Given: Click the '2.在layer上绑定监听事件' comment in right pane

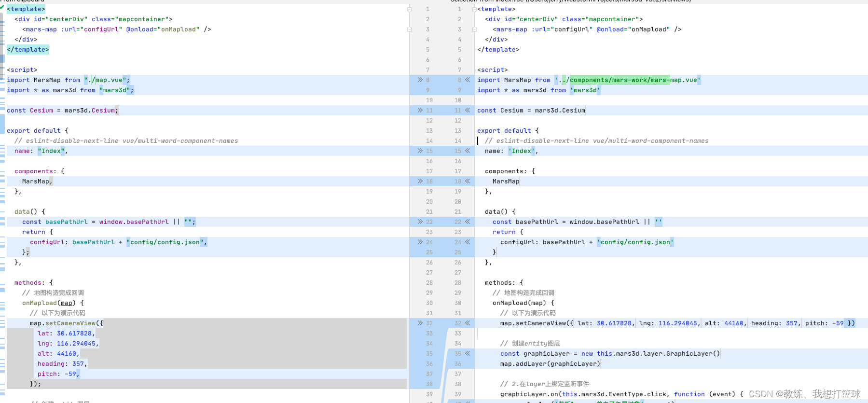Looking at the screenshot, I should tap(545, 384).
